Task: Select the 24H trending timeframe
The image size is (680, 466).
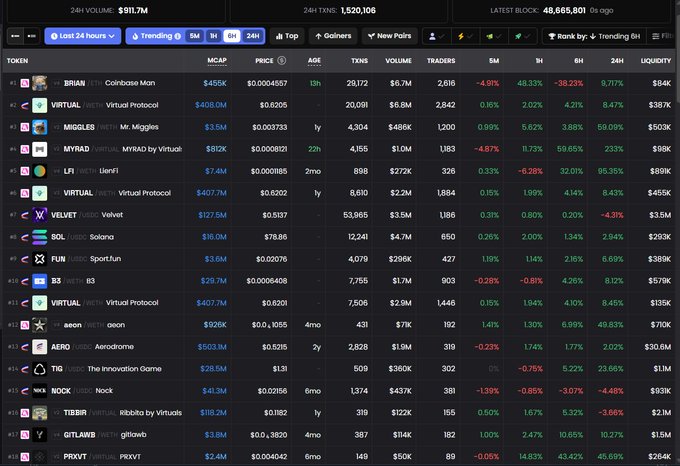Action: point(253,36)
